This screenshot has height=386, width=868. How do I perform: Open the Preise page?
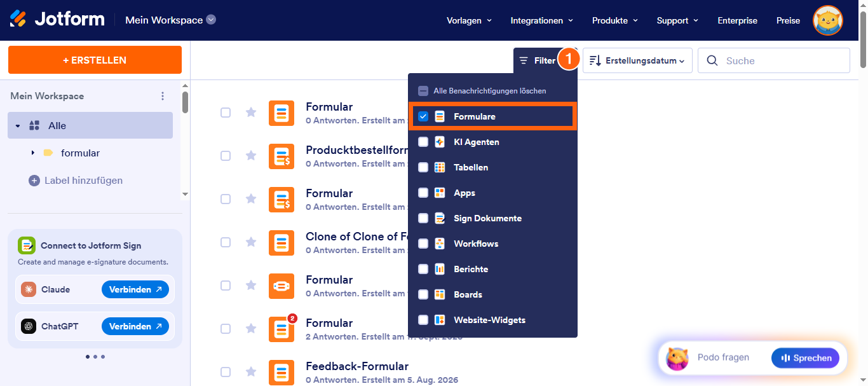coord(789,20)
